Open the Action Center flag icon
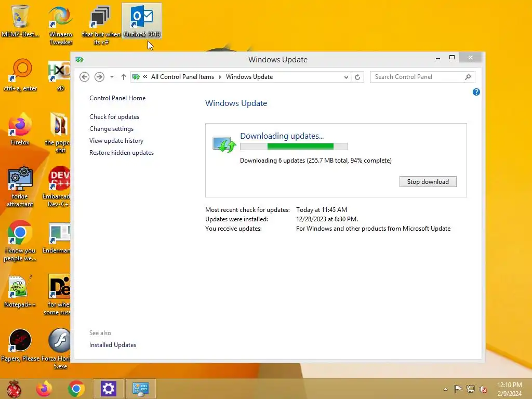Viewport: 532px width, 399px height. [x=458, y=389]
